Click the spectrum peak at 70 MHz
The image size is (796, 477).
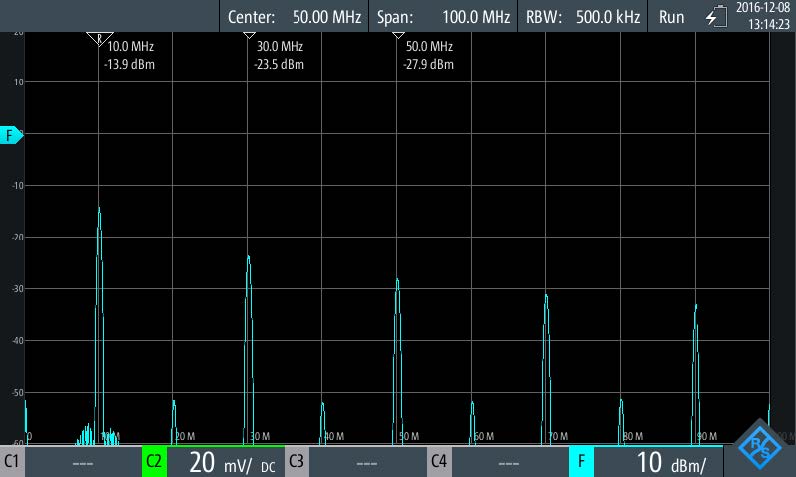tap(546, 297)
